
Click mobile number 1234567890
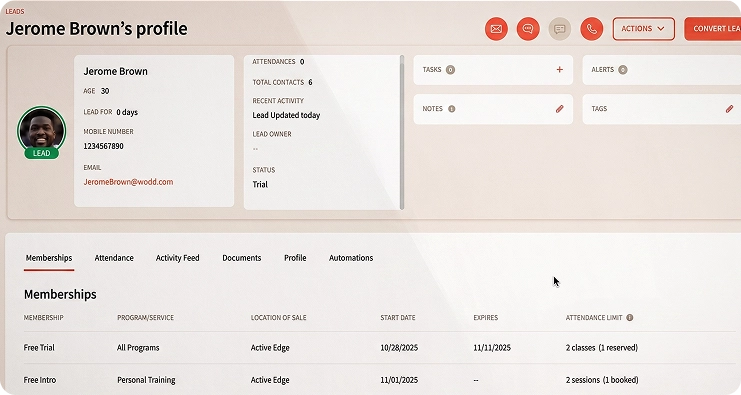point(103,146)
